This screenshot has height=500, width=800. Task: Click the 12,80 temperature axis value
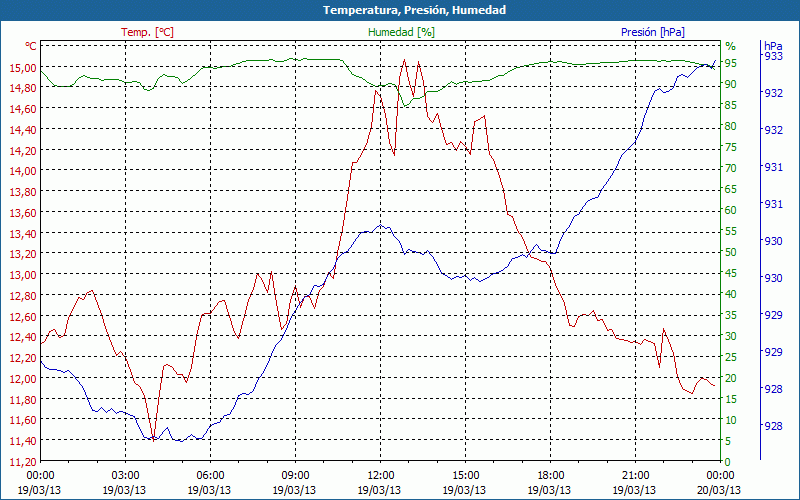[23, 296]
